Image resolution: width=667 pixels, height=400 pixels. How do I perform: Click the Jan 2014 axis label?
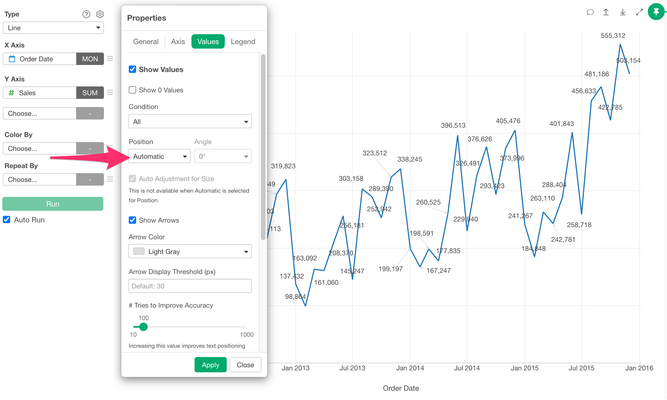[x=410, y=368]
